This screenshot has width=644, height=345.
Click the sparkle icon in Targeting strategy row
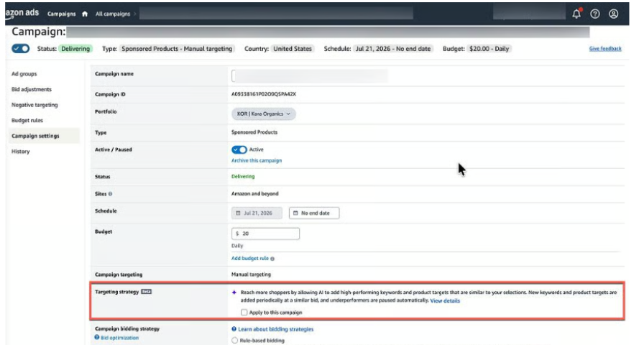tap(234, 293)
